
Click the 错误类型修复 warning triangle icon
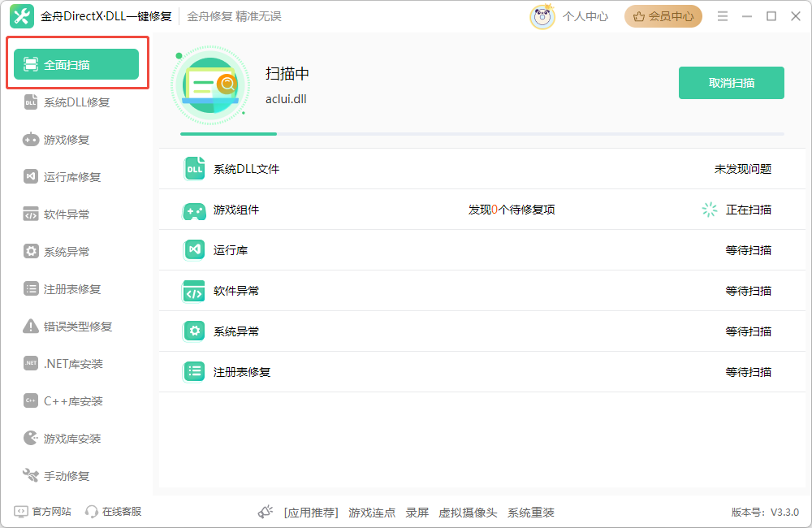(31, 326)
